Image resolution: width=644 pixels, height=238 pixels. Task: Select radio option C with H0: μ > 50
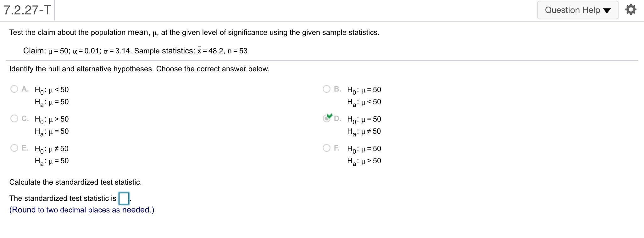click(x=14, y=118)
